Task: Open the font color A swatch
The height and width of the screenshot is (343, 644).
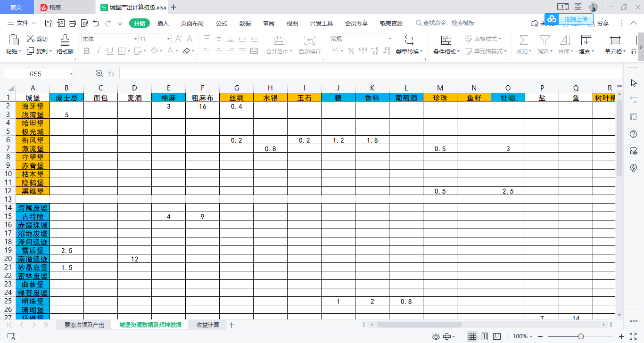Action: point(170,51)
